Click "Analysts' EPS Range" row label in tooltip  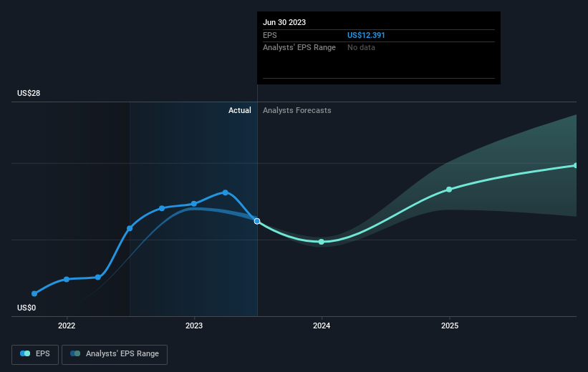[299, 48]
